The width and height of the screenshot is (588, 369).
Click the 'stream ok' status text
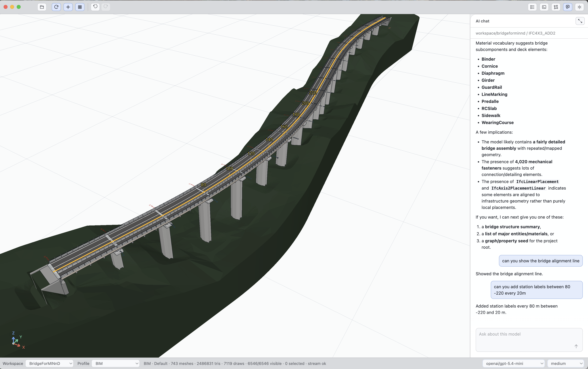pyautogui.click(x=317, y=363)
